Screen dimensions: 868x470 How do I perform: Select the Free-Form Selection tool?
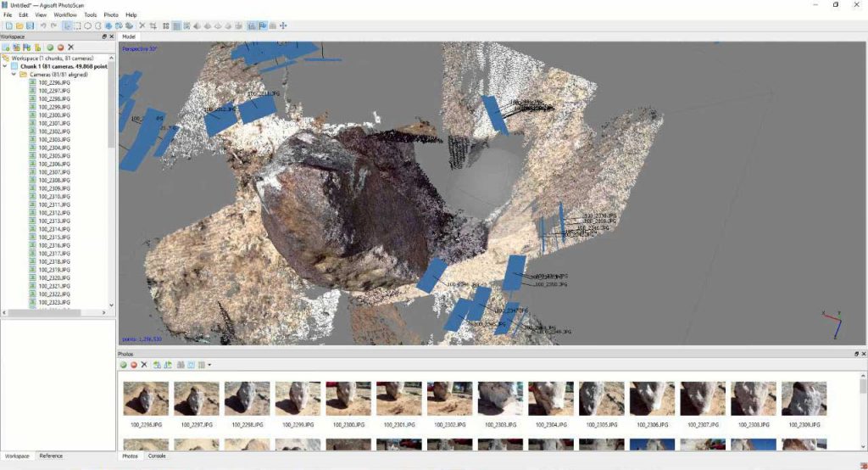(x=97, y=25)
